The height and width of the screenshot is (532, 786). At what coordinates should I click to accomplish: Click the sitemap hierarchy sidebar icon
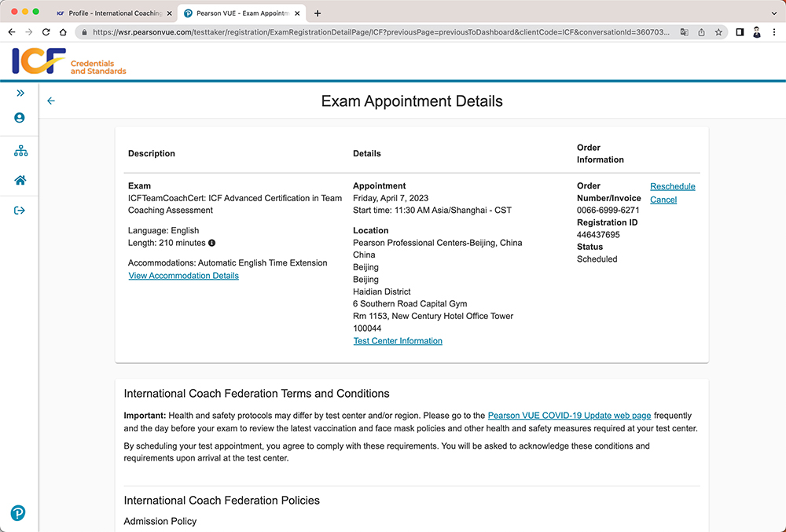click(x=20, y=151)
